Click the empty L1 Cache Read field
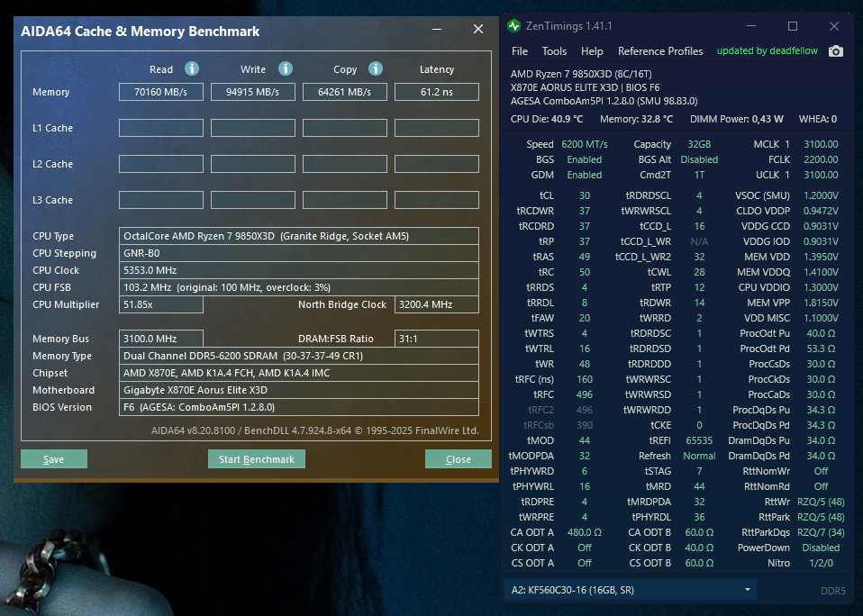Image resolution: width=863 pixels, height=616 pixels. 160,128
